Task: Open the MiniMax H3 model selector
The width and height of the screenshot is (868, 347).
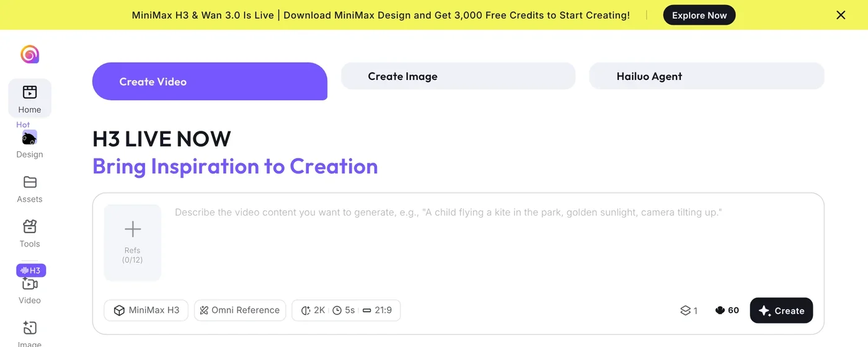Action: tap(146, 310)
